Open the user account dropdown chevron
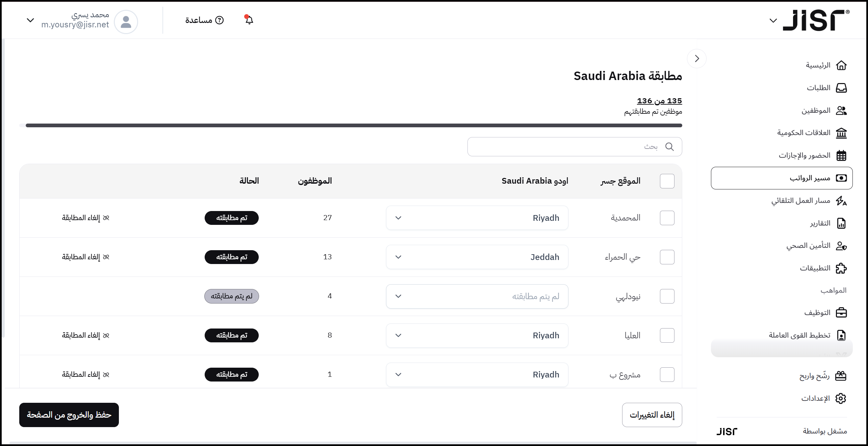The width and height of the screenshot is (868, 446). 30,20
